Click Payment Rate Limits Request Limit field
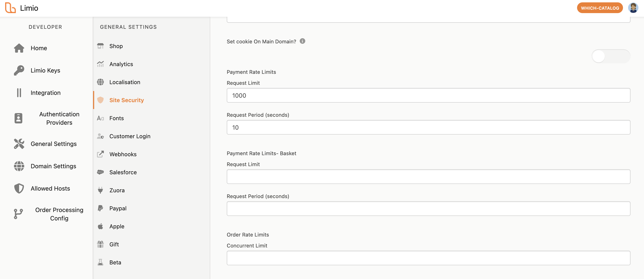The width and height of the screenshot is (644, 279). click(428, 95)
